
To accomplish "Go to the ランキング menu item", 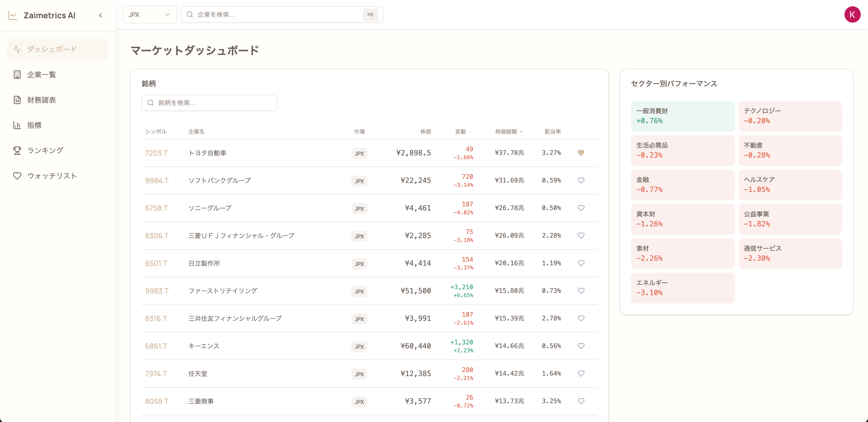I will [45, 150].
